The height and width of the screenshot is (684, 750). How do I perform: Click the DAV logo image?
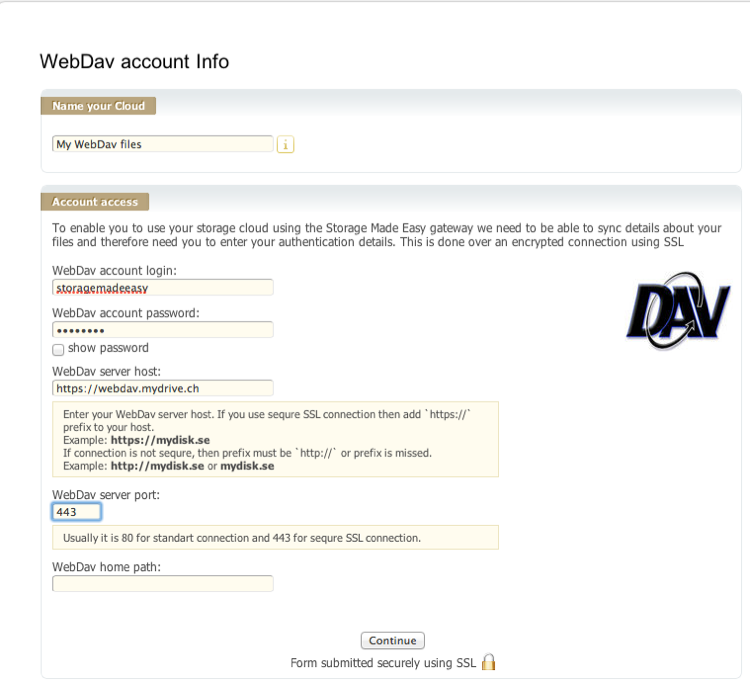coord(678,311)
